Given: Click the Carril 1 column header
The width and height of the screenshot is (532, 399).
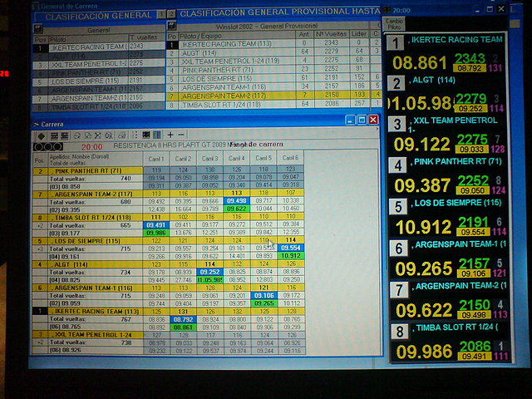Looking at the screenshot, I should 156,159.
